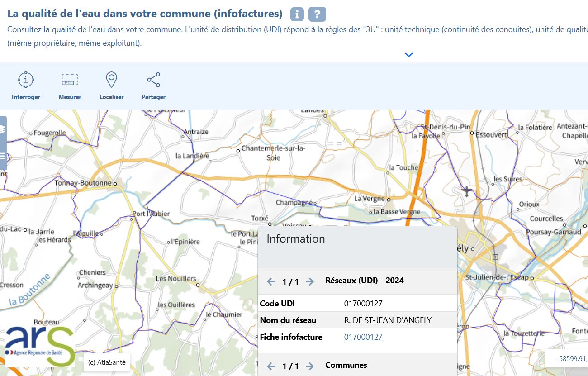Click the page title about water quality
The image size is (588, 376).
[x=145, y=14]
